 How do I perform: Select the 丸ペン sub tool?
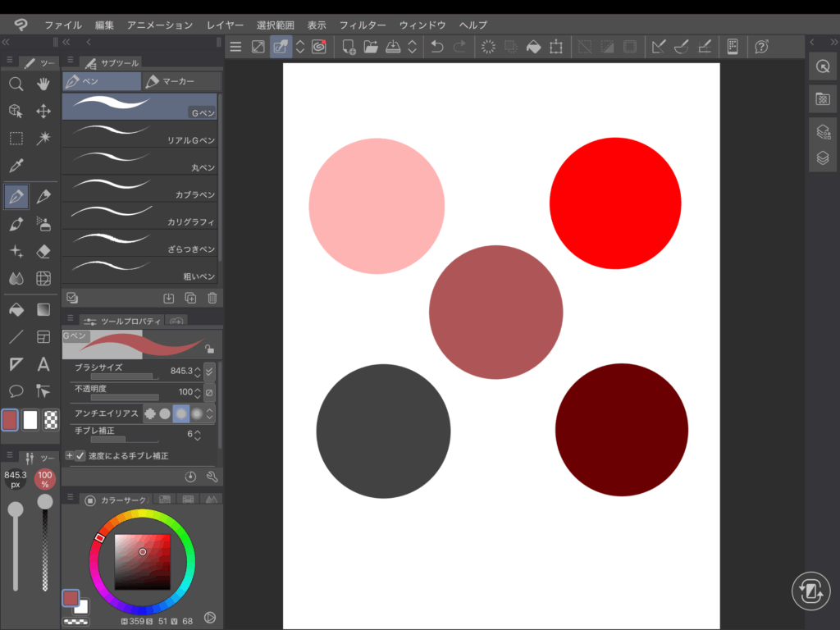[x=139, y=161]
